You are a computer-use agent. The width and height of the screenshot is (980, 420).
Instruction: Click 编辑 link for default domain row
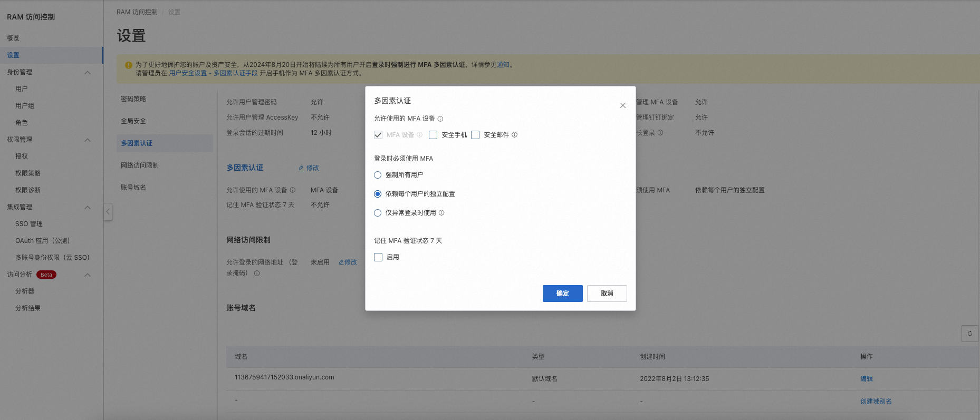click(x=867, y=379)
